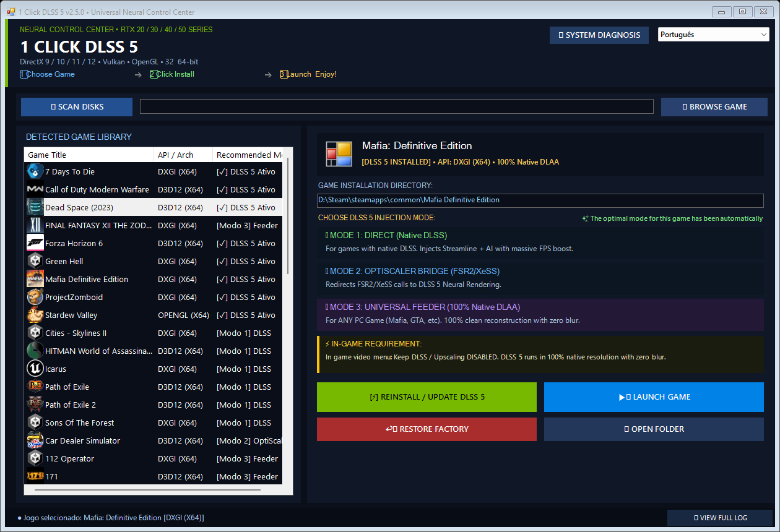Click the ProjectZomboid game icon
This screenshot has width=780, height=532.
pos(35,297)
